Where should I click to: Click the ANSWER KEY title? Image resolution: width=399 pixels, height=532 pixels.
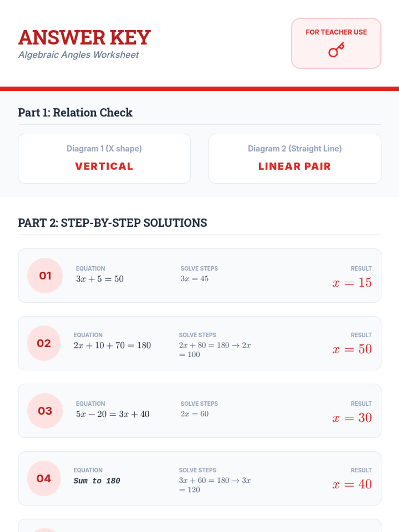[84, 37]
